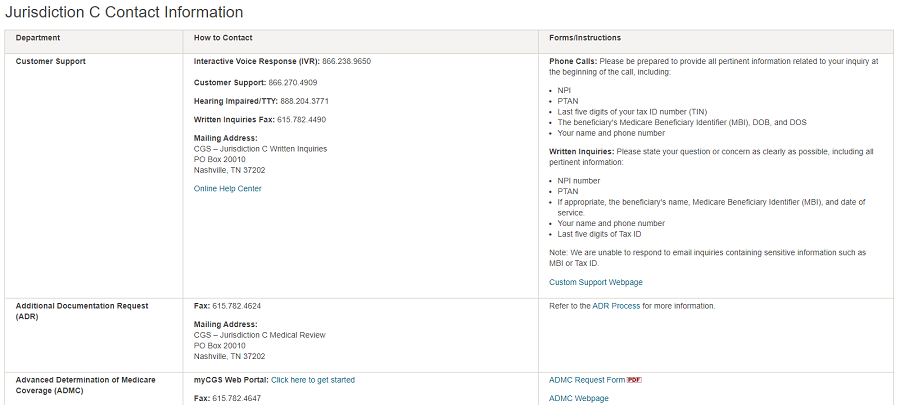900x405 pixels.
Task: Click the Customer Support number 866.270.4909
Action: pyautogui.click(x=293, y=82)
